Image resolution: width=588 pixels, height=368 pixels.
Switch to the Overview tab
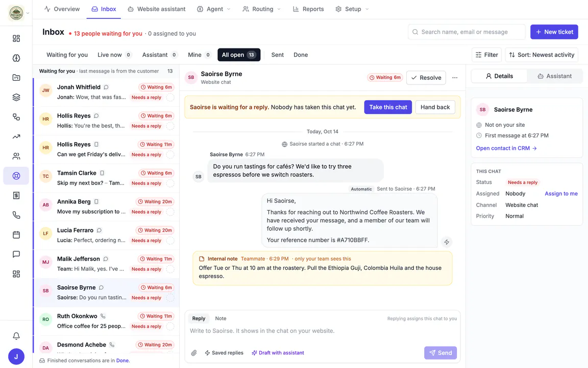[x=62, y=9]
